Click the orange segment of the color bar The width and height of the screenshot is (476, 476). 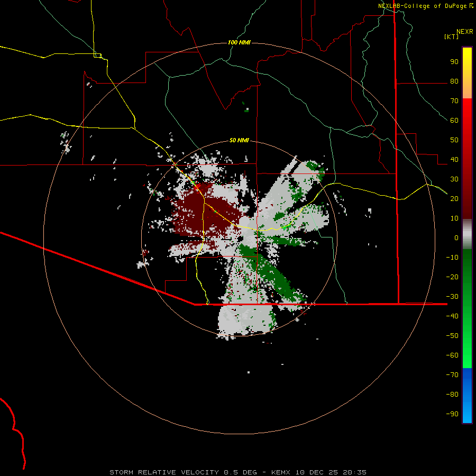pyautogui.click(x=467, y=88)
